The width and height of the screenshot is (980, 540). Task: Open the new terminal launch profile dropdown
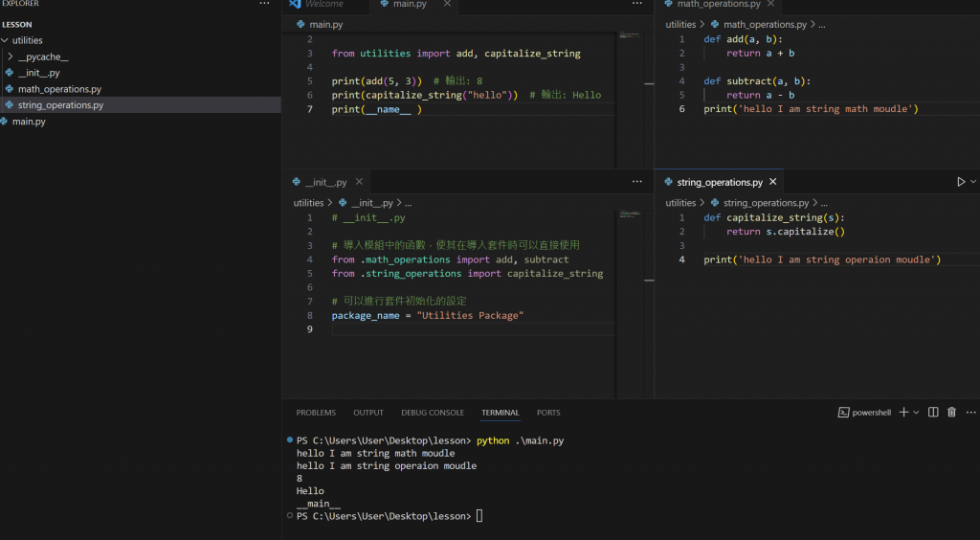point(916,413)
